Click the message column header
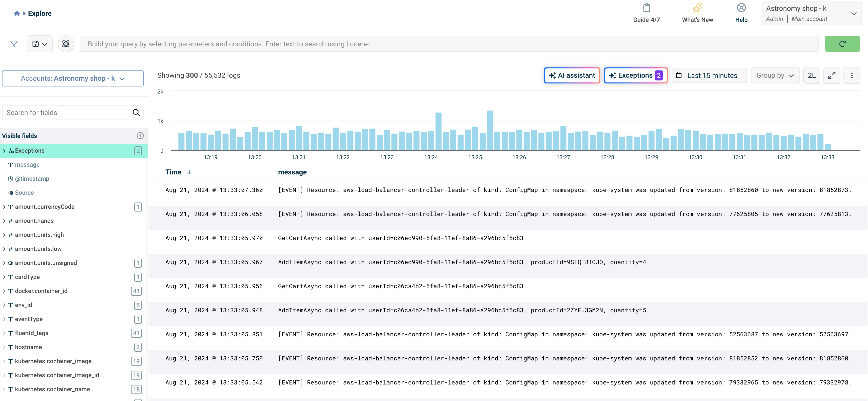This screenshot has width=868, height=401. (292, 172)
